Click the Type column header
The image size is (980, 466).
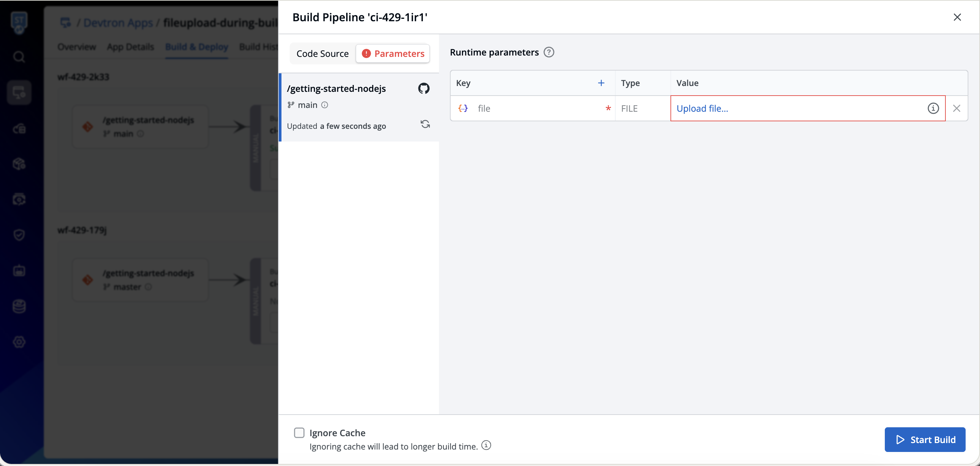tap(630, 83)
